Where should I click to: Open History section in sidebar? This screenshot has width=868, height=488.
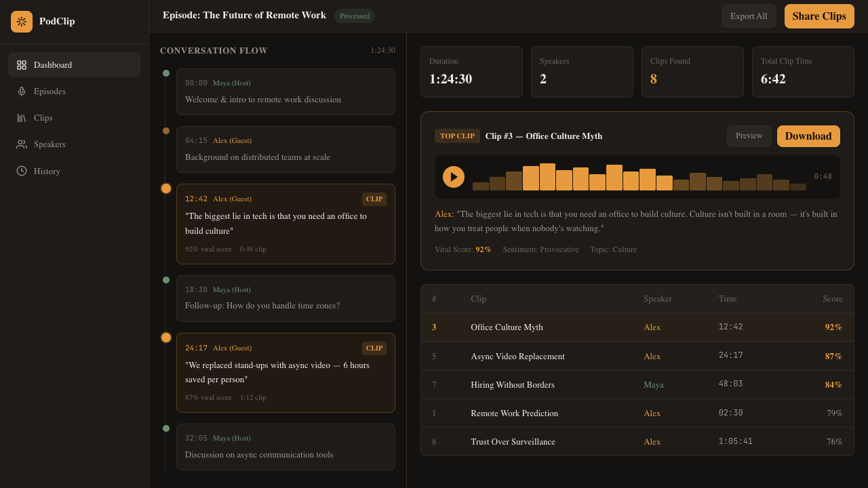click(74, 171)
